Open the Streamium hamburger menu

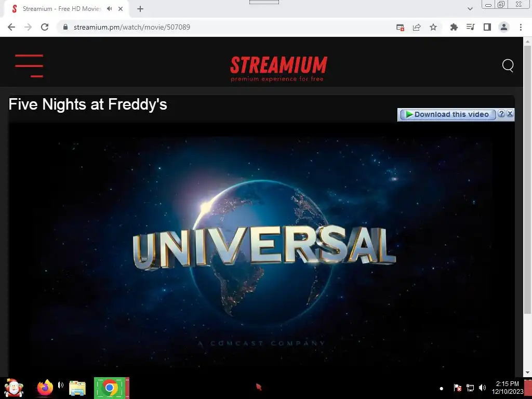[x=29, y=65]
